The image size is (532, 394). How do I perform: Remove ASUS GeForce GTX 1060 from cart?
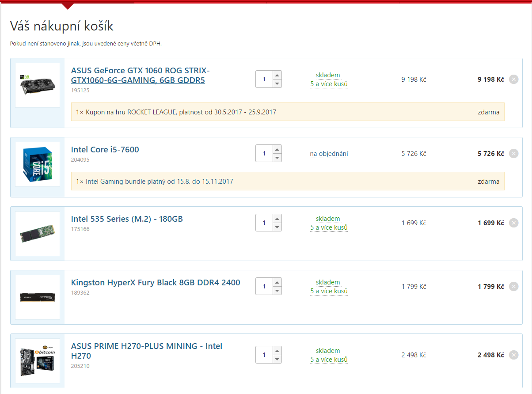pos(513,80)
